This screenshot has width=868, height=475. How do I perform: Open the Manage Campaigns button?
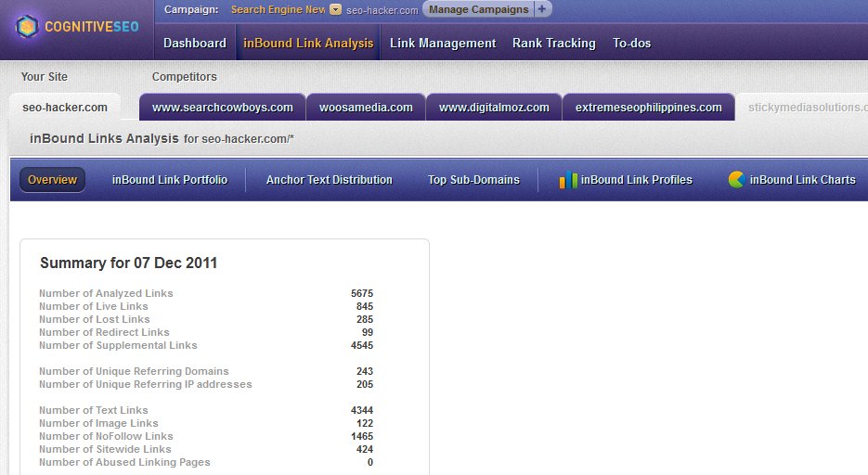tap(478, 9)
